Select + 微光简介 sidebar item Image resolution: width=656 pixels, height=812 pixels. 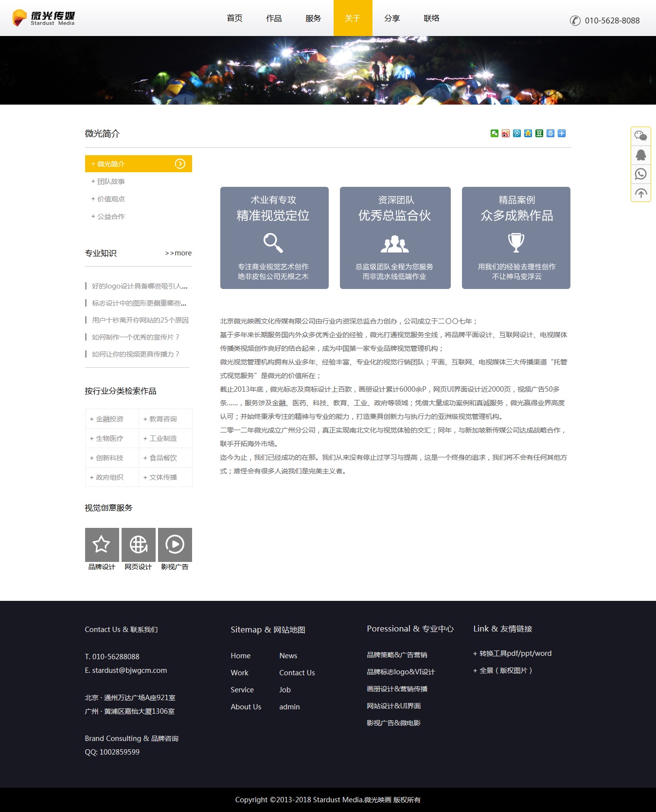(139, 164)
